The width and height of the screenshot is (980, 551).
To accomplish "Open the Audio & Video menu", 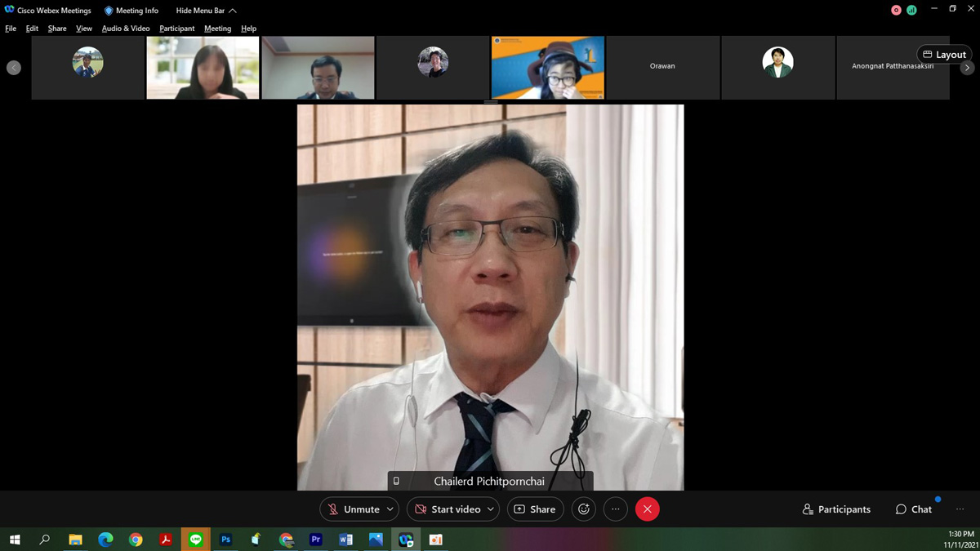I will (126, 29).
